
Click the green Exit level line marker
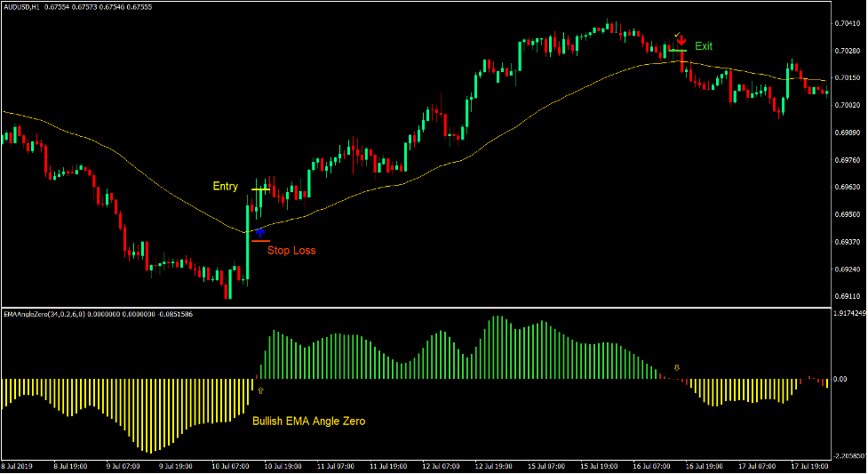678,51
